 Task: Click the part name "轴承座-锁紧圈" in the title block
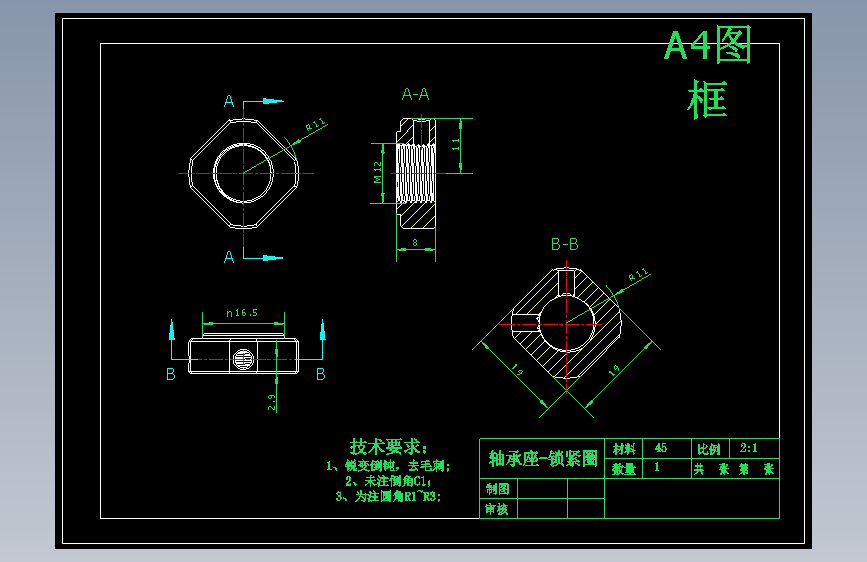543,459
